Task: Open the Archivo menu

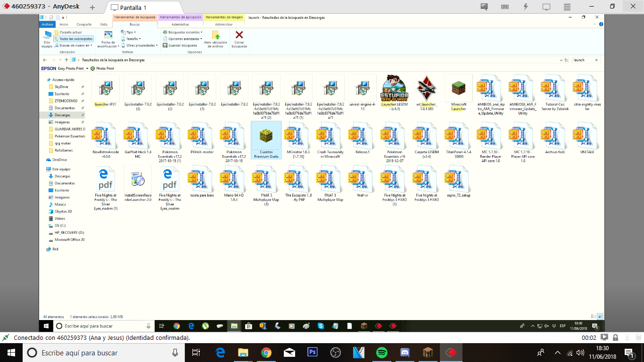Action: [47, 25]
